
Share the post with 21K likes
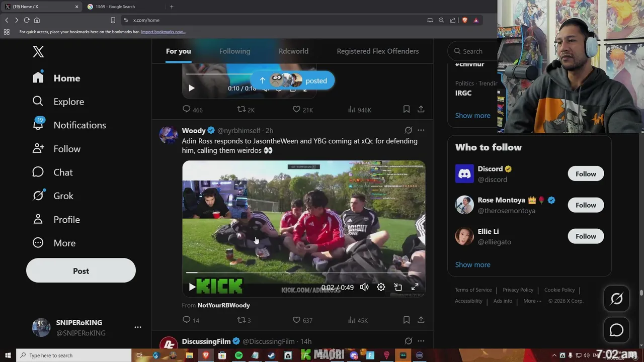(x=421, y=109)
